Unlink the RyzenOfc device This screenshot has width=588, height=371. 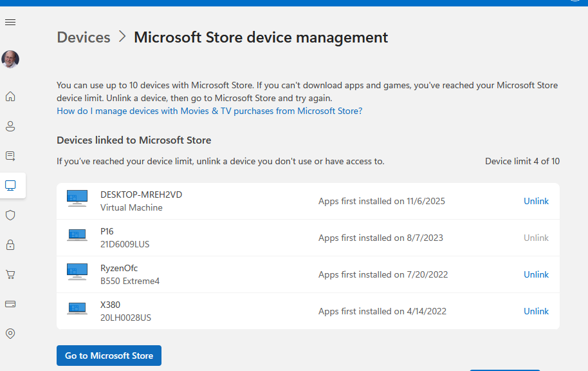tap(536, 274)
